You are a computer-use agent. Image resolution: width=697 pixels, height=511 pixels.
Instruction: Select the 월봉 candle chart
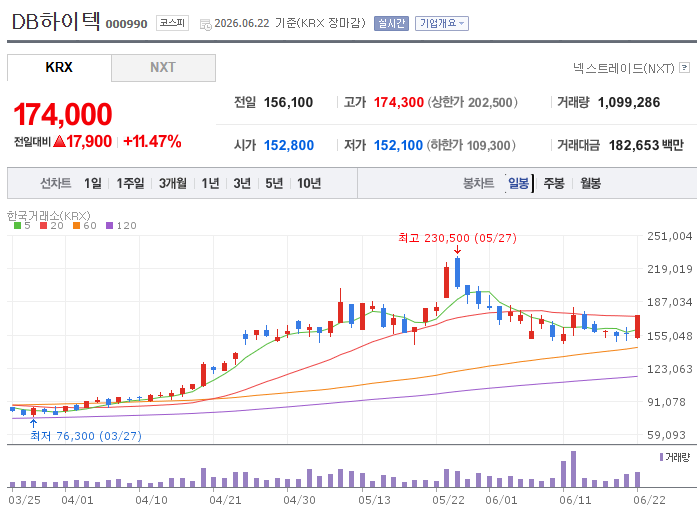[590, 183]
